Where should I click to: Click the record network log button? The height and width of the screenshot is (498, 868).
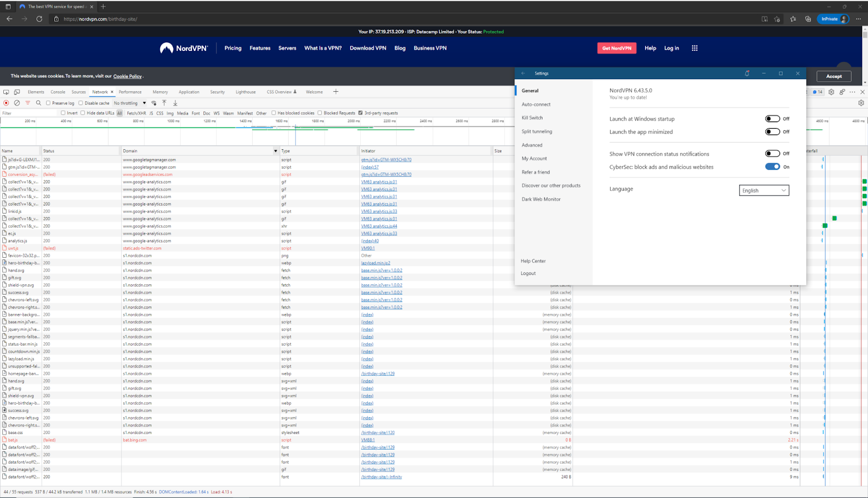[6, 103]
